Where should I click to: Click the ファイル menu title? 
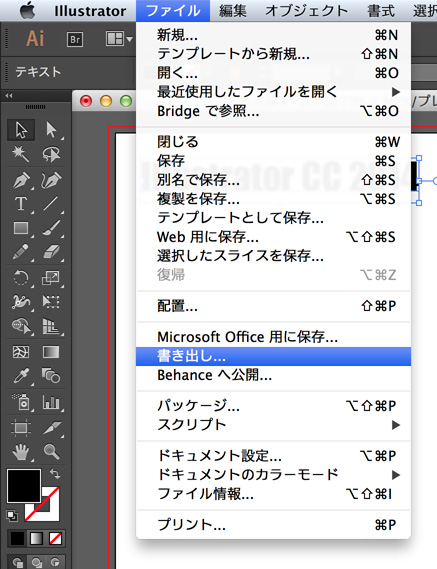click(173, 11)
